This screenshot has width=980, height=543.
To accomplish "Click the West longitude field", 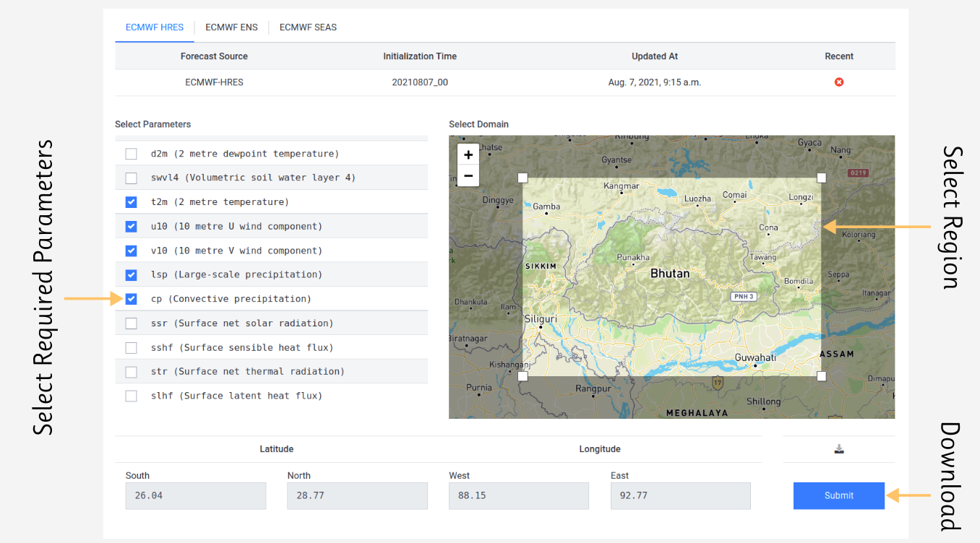I will click(x=519, y=496).
